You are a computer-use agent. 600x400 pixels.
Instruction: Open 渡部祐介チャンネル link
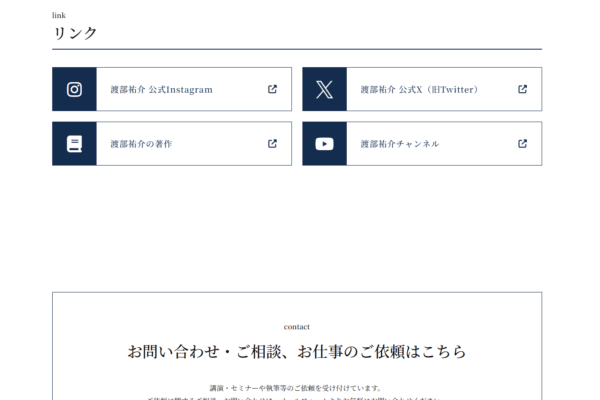[x=422, y=144]
